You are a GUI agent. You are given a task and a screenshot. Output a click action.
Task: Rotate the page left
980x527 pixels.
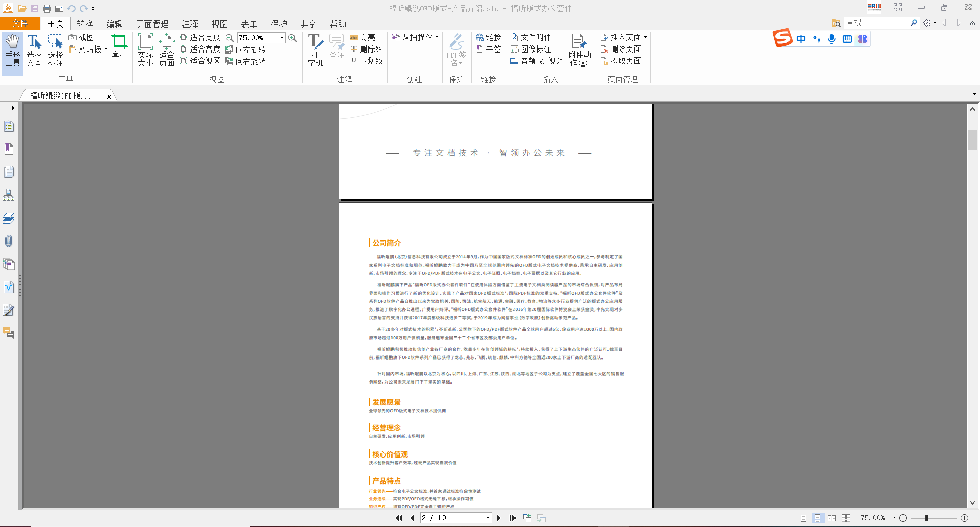[x=246, y=50]
